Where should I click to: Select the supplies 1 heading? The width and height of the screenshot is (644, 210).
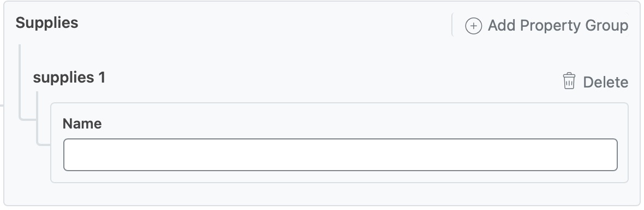pyautogui.click(x=69, y=78)
